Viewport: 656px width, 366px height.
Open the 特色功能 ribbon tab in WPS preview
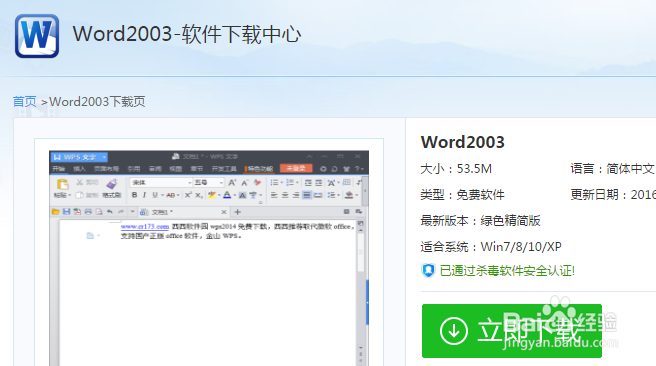click(260, 169)
